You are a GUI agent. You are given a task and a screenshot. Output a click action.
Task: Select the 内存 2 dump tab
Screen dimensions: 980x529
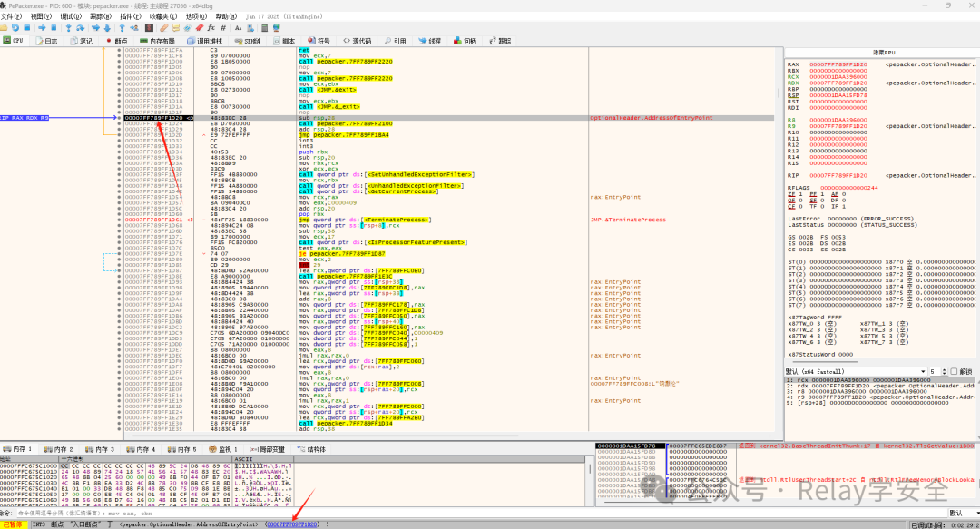coord(59,449)
